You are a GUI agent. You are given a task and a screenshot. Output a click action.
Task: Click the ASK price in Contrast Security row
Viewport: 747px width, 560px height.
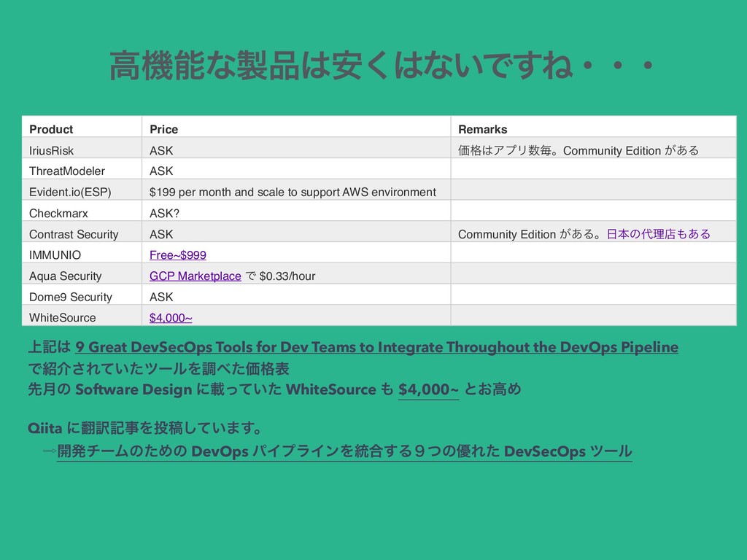click(161, 234)
